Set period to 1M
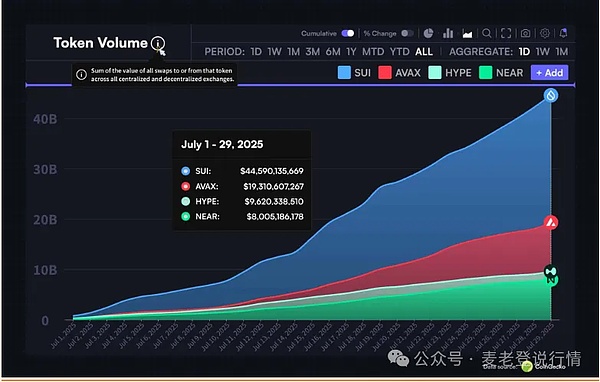The height and width of the screenshot is (382, 600). 293,52
